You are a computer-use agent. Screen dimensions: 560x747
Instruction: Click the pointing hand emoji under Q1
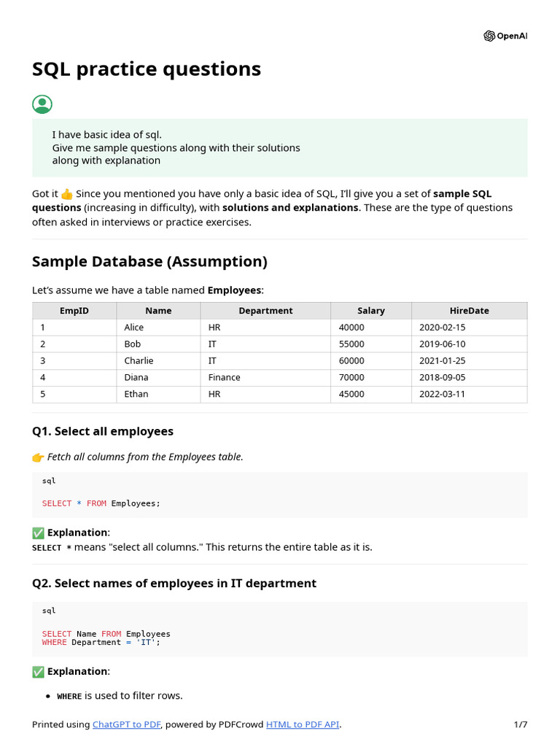(38, 457)
